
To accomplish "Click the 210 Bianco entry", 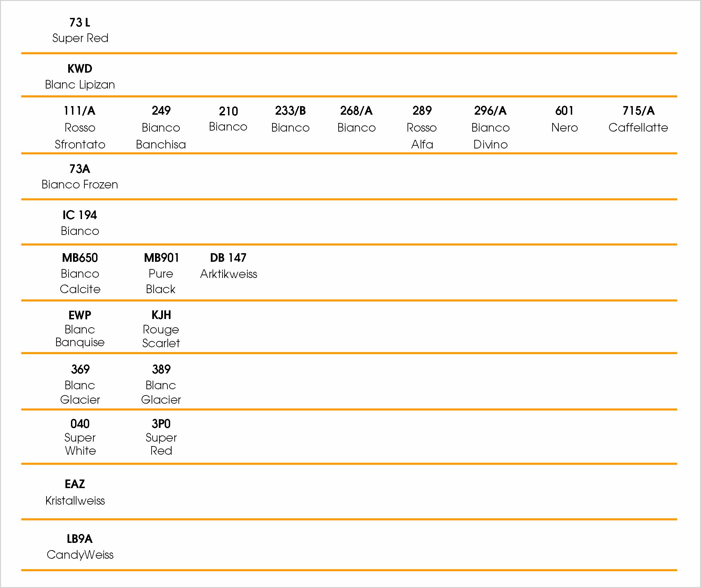I will point(228,119).
